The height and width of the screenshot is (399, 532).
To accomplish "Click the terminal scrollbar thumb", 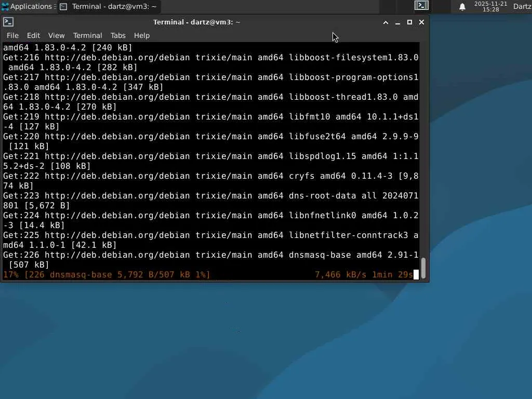I will coord(423,268).
